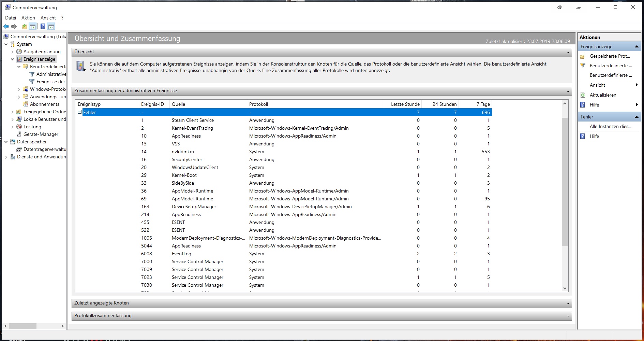Select the nvlddmkm event row
The image size is (644, 341).
(284, 152)
